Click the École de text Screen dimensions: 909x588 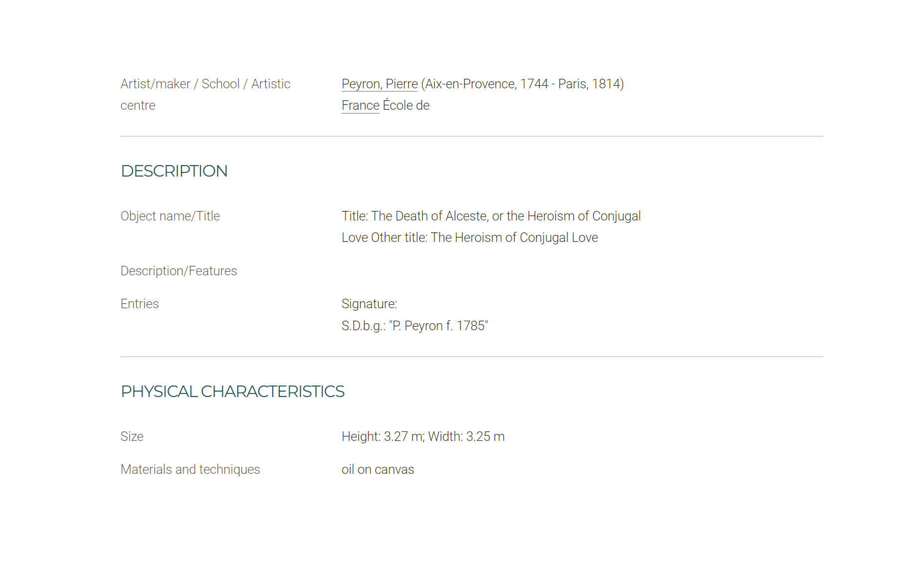(x=406, y=105)
